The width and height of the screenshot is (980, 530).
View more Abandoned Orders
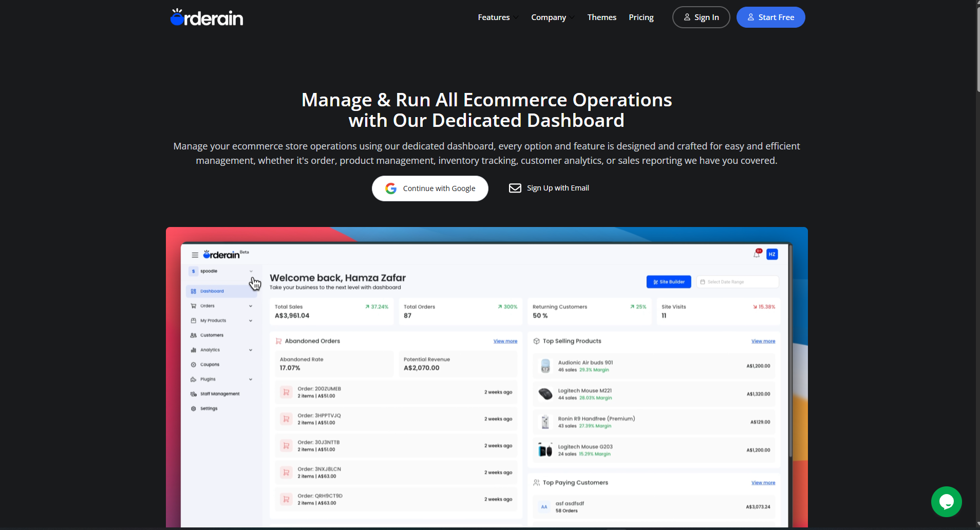click(x=505, y=342)
